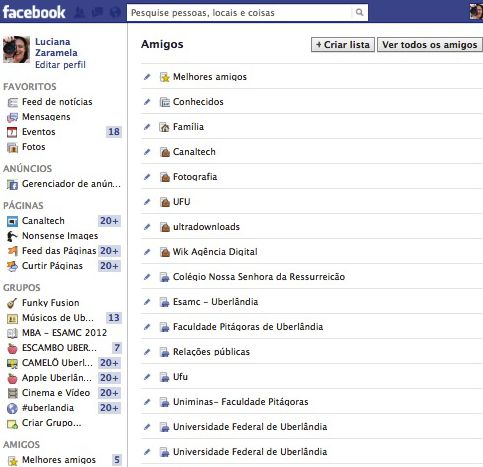The image size is (483, 467).
Task: Open CAMELÔ Uberl... group
Action: (x=57, y=363)
